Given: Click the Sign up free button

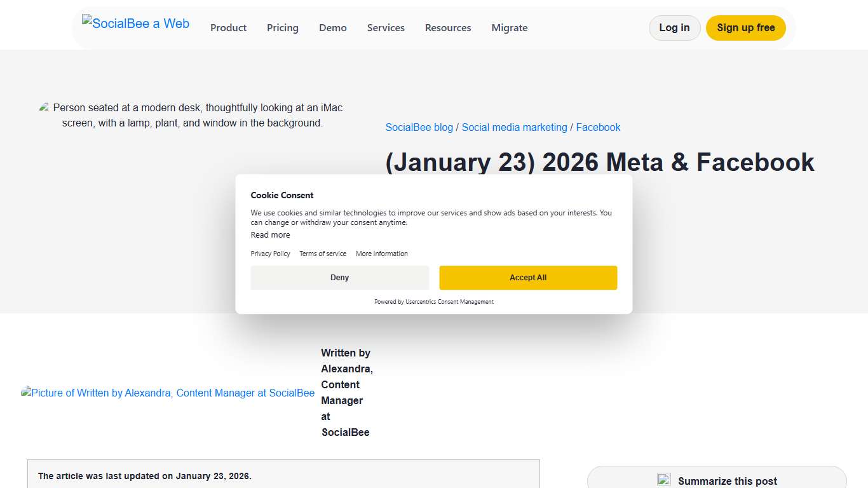Looking at the screenshot, I should pos(745,28).
